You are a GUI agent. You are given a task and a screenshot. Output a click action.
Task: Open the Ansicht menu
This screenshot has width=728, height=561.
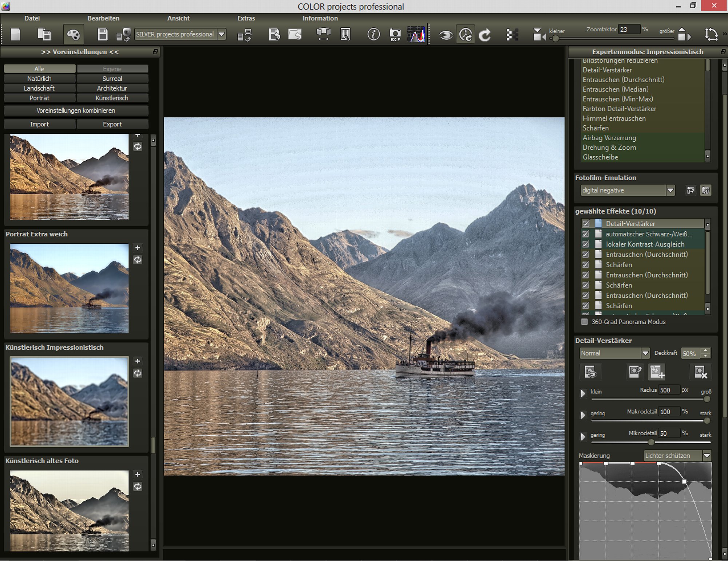pos(178,18)
